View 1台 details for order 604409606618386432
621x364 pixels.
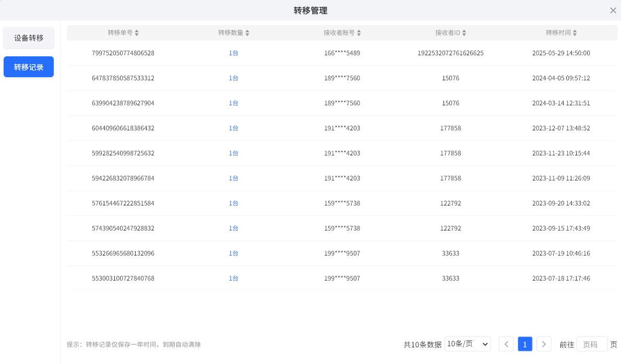coord(233,128)
